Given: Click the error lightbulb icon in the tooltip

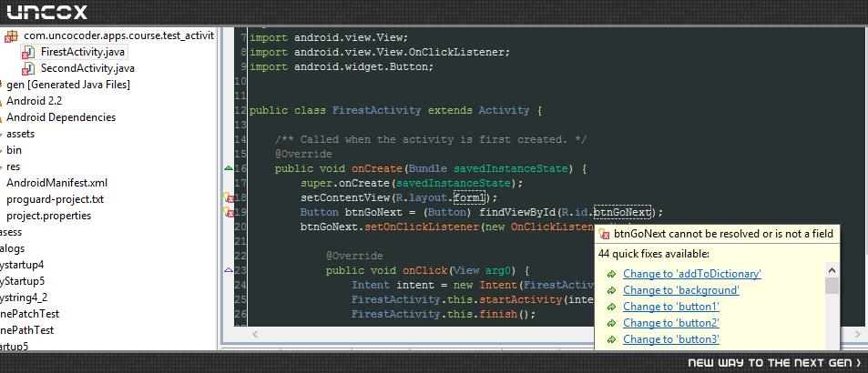Looking at the screenshot, I should point(605,235).
